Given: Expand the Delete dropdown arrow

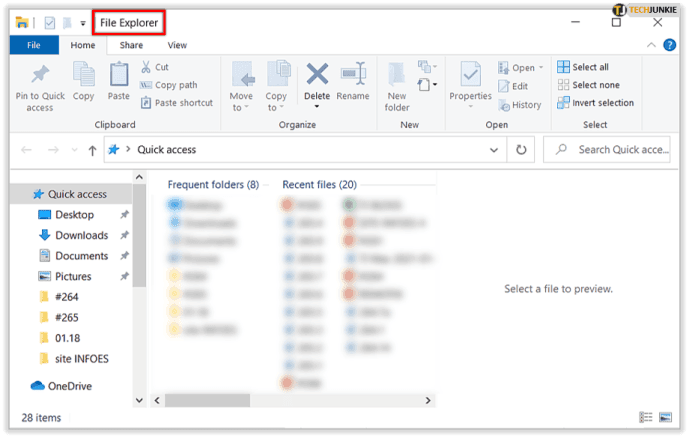Looking at the screenshot, I should point(317,107).
